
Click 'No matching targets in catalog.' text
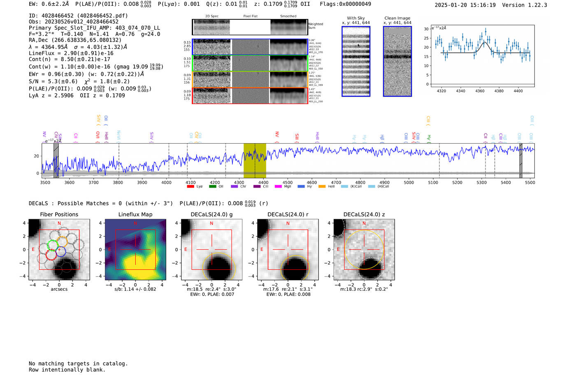[78, 364]
